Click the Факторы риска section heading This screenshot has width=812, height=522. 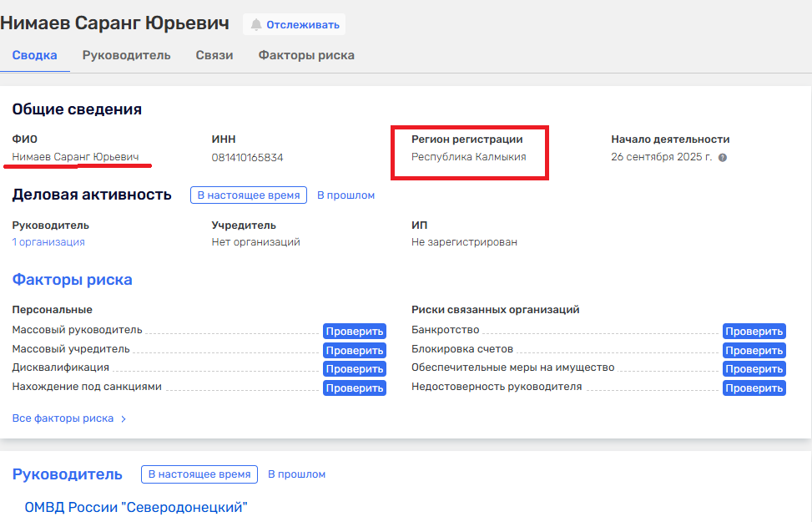click(72, 280)
